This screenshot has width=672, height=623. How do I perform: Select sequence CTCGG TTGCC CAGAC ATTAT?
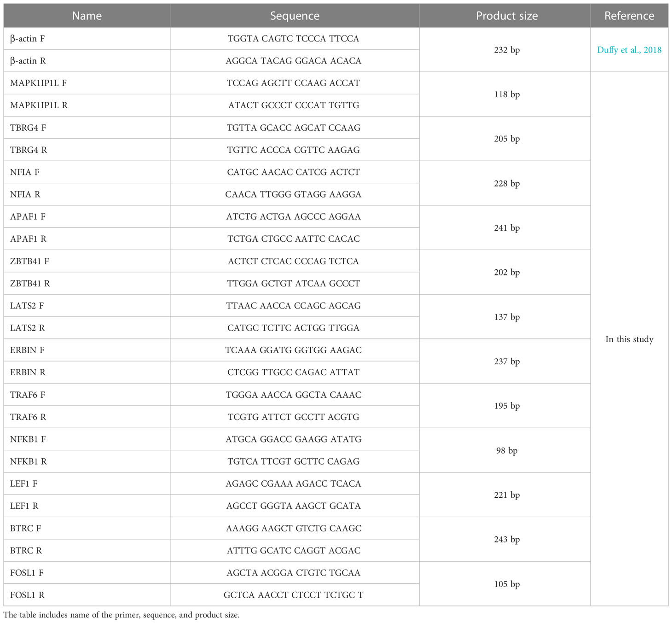coord(294,372)
